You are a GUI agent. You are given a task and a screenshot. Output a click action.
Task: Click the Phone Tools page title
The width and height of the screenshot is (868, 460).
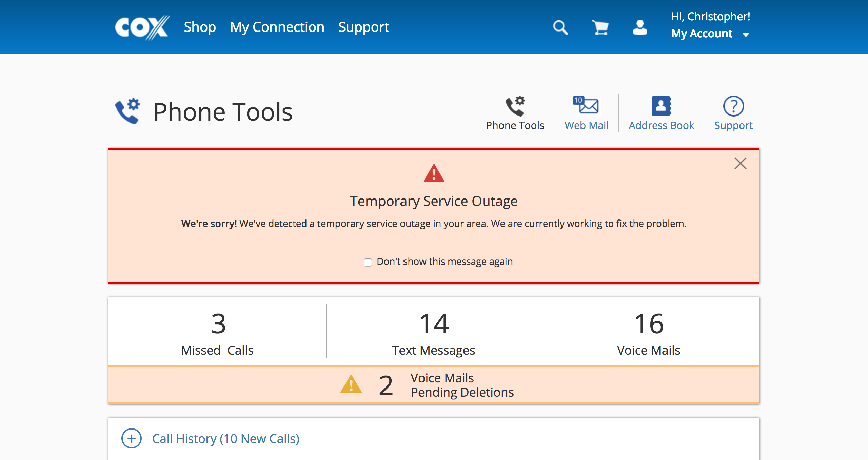coord(223,112)
